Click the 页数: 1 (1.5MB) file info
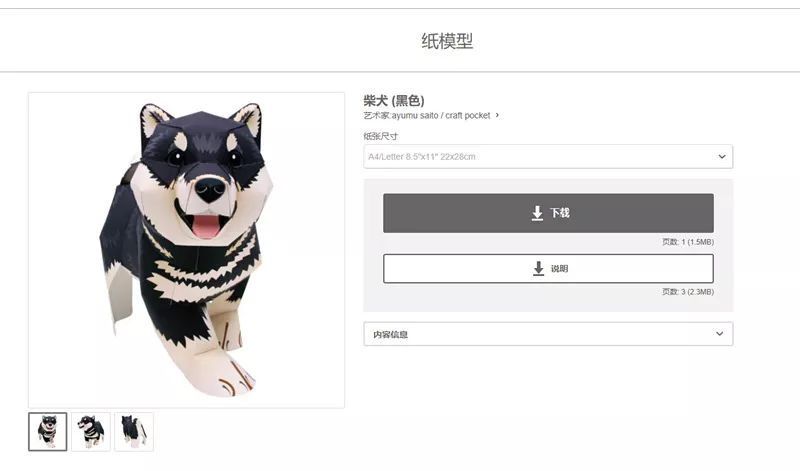The height and width of the screenshot is (471, 800). (687, 241)
